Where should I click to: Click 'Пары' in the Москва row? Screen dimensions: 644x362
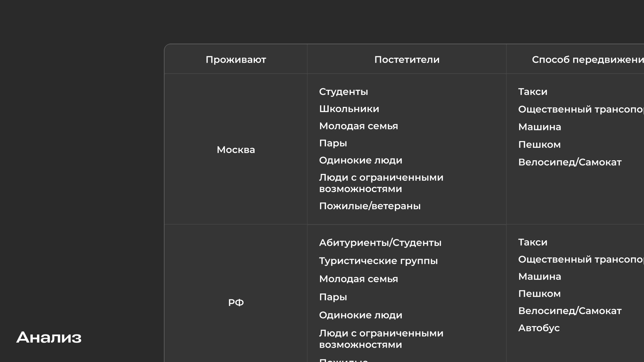333,143
